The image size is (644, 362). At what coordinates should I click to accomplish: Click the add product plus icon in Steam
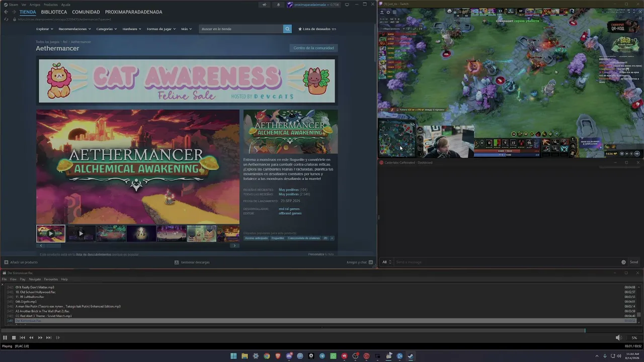pos(6,262)
